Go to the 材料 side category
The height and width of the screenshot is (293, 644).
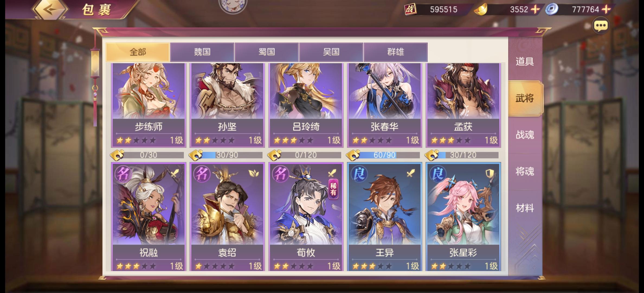tap(525, 208)
